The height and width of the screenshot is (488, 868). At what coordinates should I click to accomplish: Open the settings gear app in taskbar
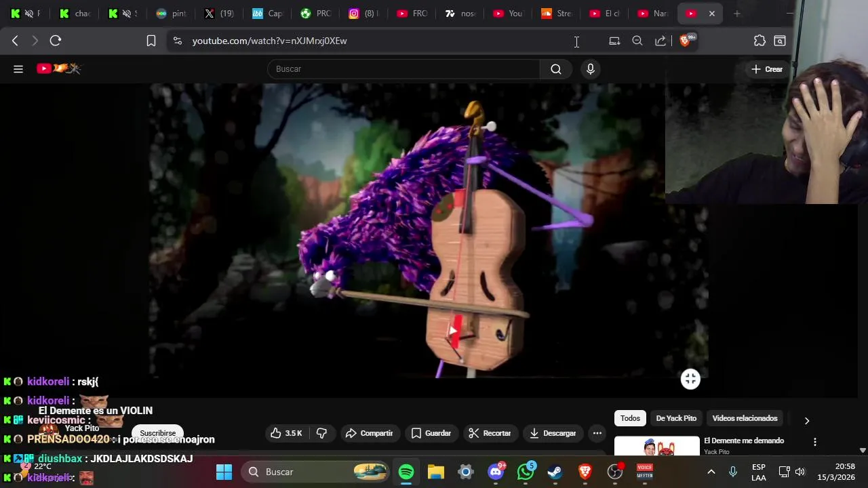pyautogui.click(x=465, y=472)
